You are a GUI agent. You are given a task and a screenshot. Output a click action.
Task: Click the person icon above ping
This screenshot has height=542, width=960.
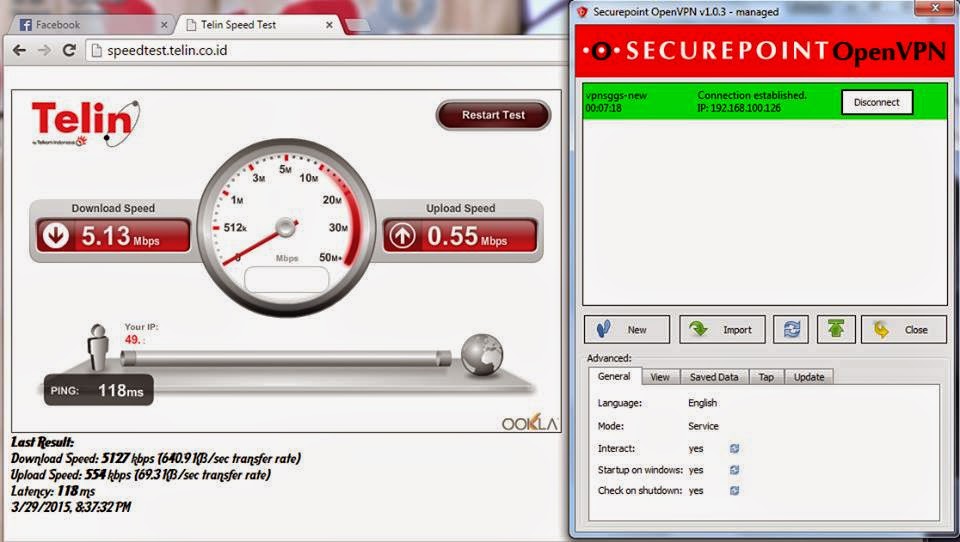[x=98, y=347]
